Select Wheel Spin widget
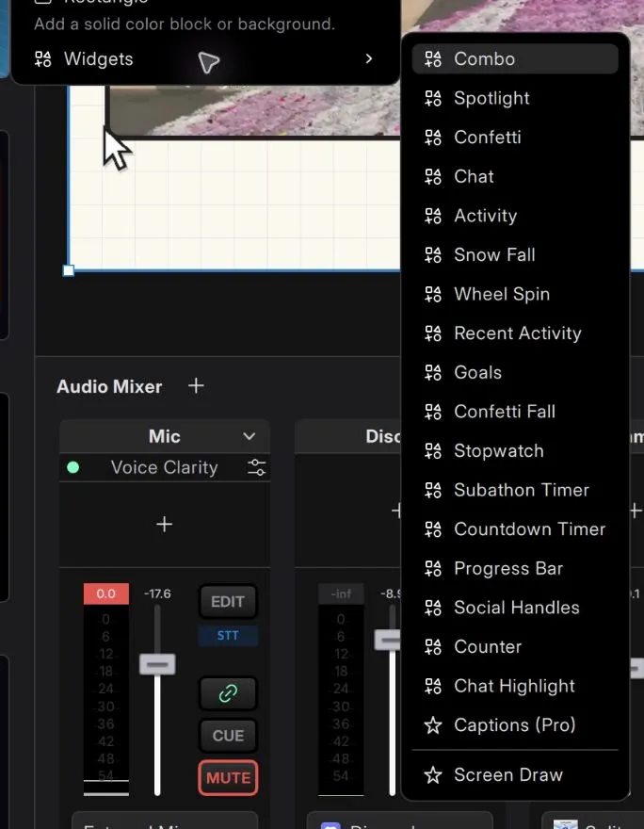The width and height of the screenshot is (644, 829). point(515,294)
